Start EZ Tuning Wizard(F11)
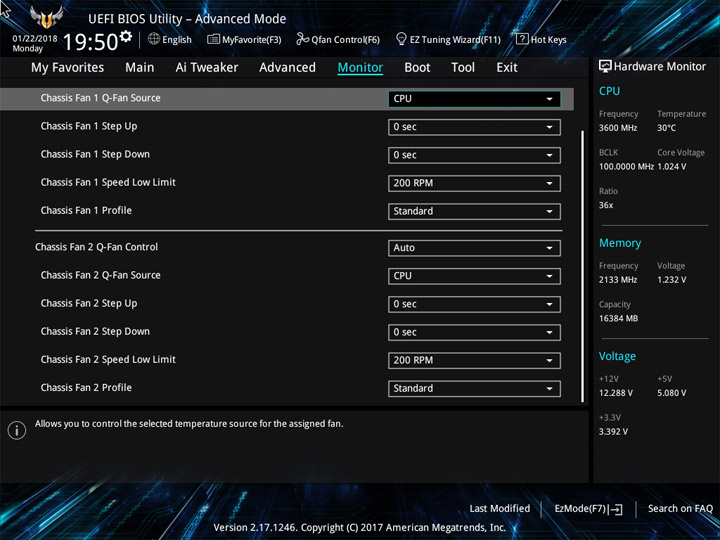Screen dimensions: 720x540 [x=448, y=39]
